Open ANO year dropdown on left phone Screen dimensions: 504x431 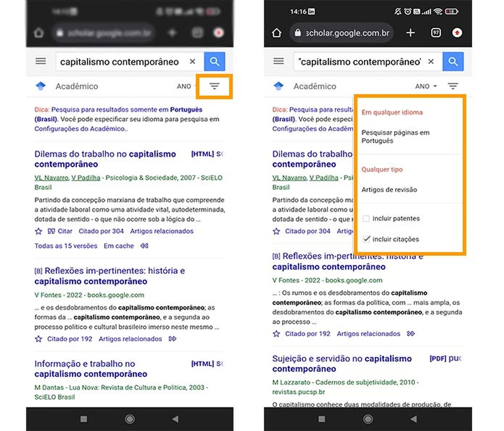coord(186,87)
